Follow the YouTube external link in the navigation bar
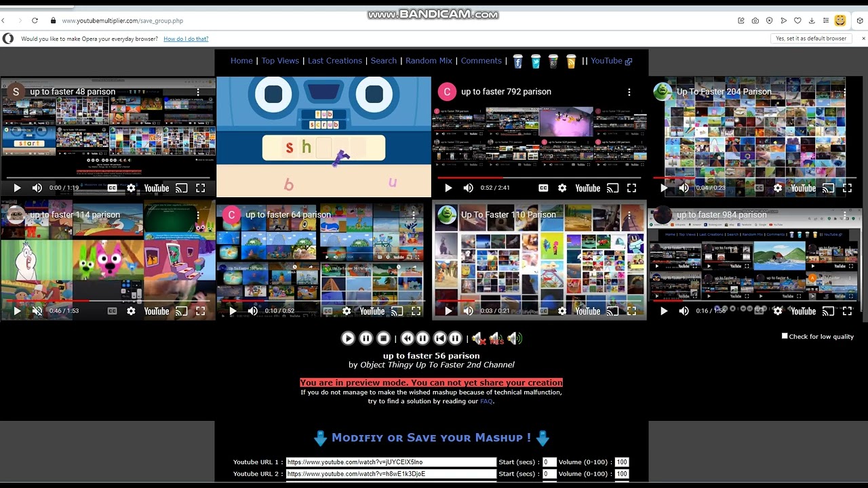 pyautogui.click(x=611, y=61)
